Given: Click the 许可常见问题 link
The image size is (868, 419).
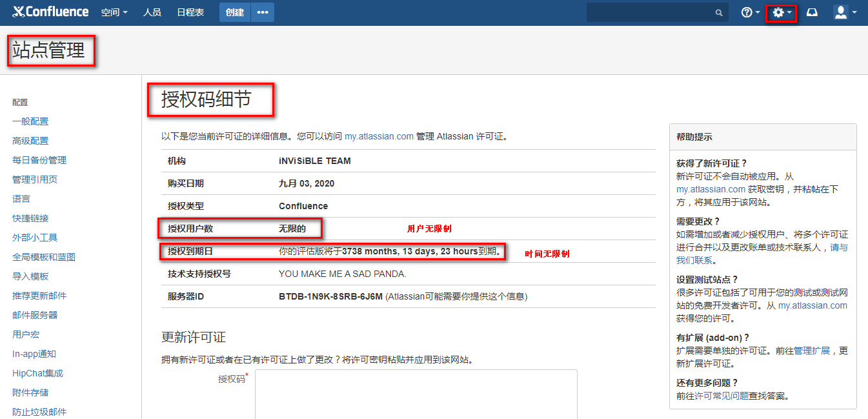Looking at the screenshot, I should [x=722, y=396].
